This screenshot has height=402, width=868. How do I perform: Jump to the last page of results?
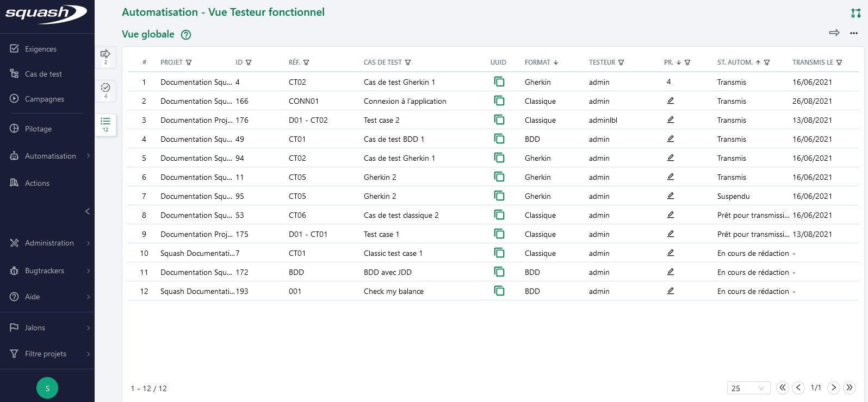pyautogui.click(x=849, y=388)
